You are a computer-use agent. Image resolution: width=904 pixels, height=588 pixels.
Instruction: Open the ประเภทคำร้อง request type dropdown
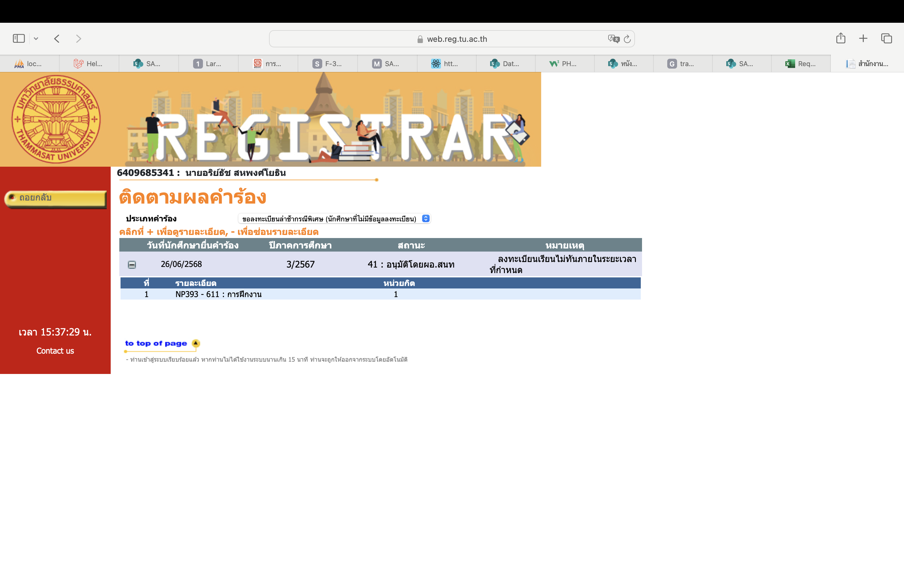pyautogui.click(x=335, y=219)
